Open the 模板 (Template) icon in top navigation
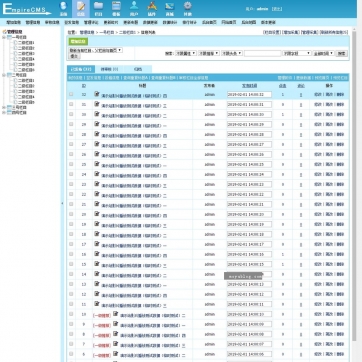The height and width of the screenshot is (362, 362). point(116,9)
